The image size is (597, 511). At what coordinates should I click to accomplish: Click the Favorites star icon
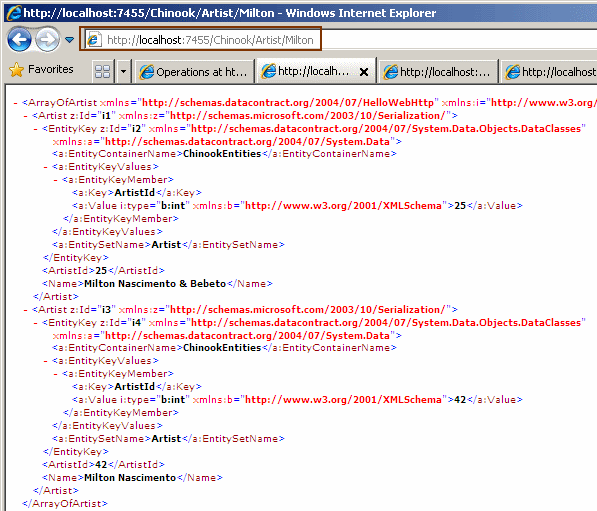pyautogui.click(x=16, y=70)
